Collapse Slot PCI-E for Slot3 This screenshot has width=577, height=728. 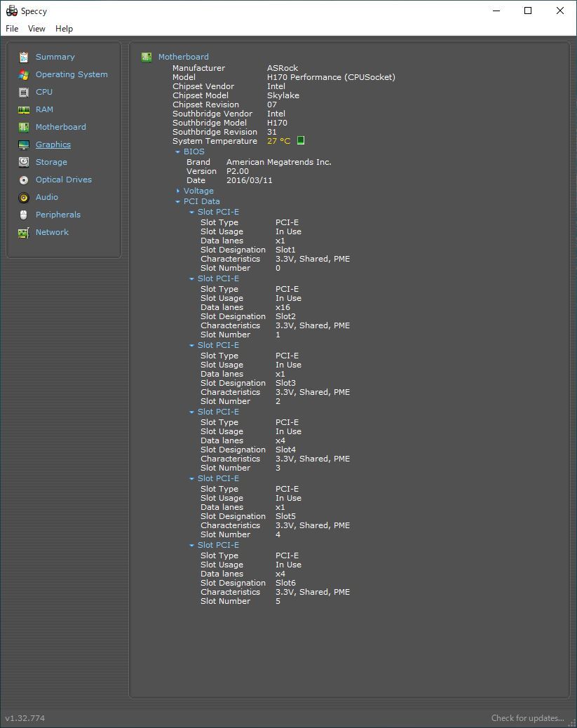coord(191,346)
